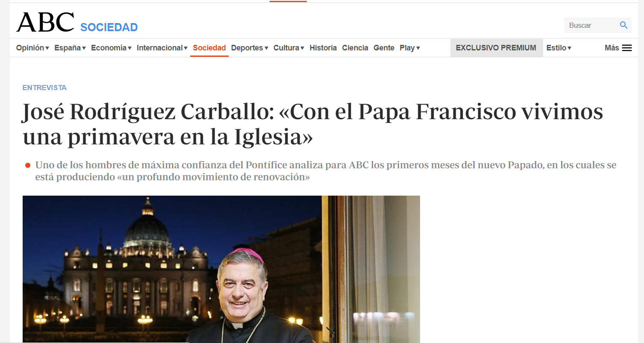Go to the Historia section

tap(323, 48)
